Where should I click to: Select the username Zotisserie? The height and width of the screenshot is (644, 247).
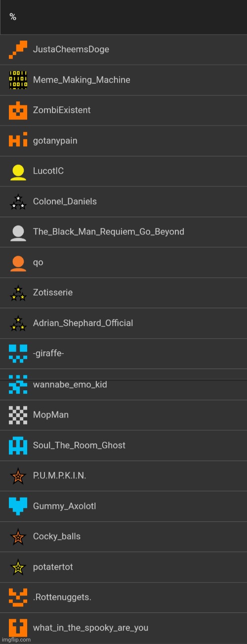pyautogui.click(x=53, y=292)
